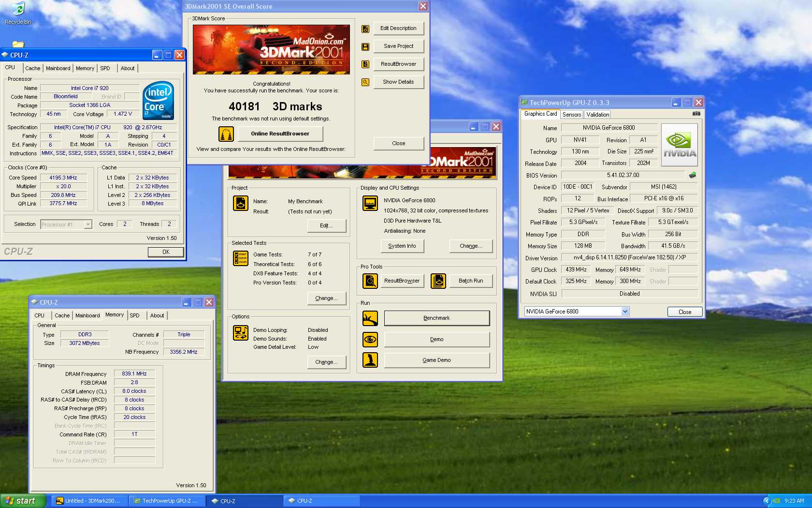Open SPD tab in top CPU-Z window
The image size is (812, 508).
105,68
